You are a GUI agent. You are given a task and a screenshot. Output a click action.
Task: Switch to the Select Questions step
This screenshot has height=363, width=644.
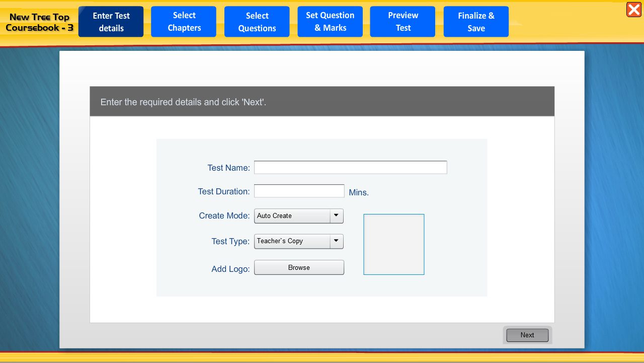257,22
